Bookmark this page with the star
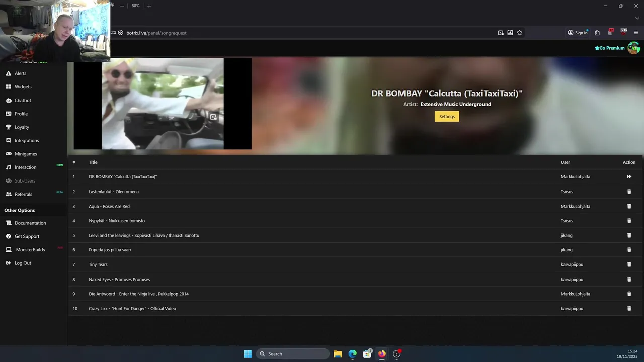Viewport: 644px width, 362px height. click(520, 33)
